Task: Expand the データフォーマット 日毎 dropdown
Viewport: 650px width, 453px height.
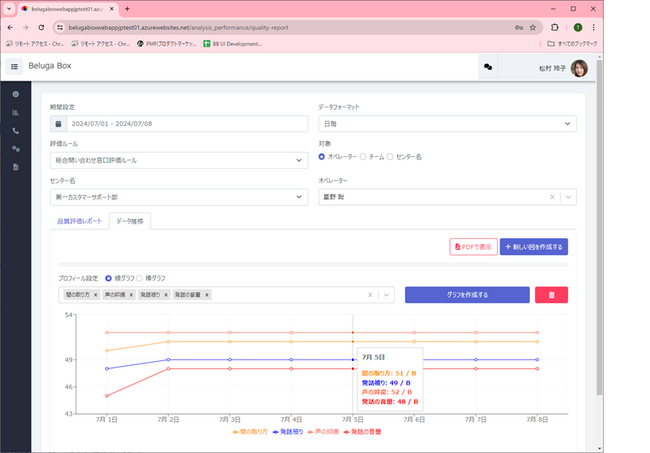Action: (x=446, y=124)
